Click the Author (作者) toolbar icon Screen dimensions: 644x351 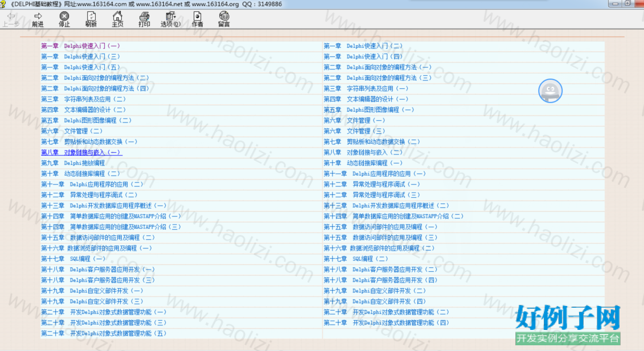[x=198, y=19]
